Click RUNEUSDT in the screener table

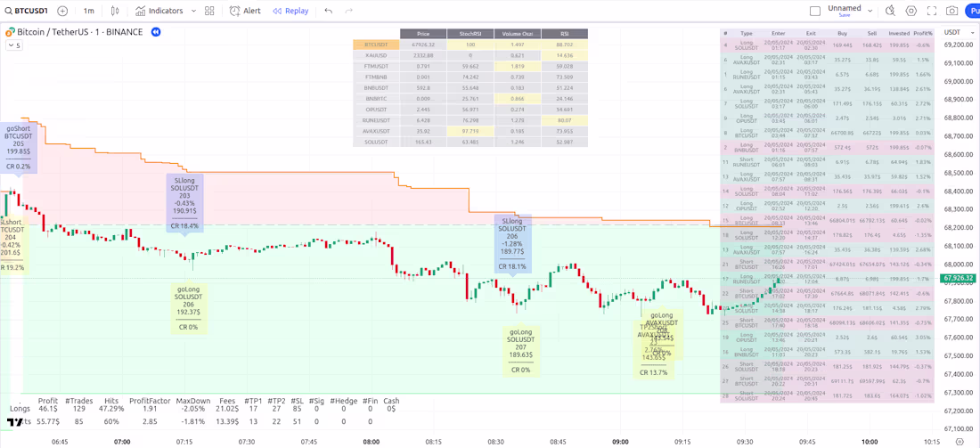376,120
